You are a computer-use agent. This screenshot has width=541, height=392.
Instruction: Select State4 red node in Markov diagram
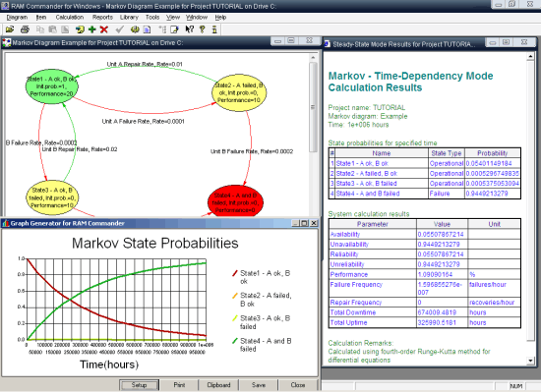tap(235, 202)
